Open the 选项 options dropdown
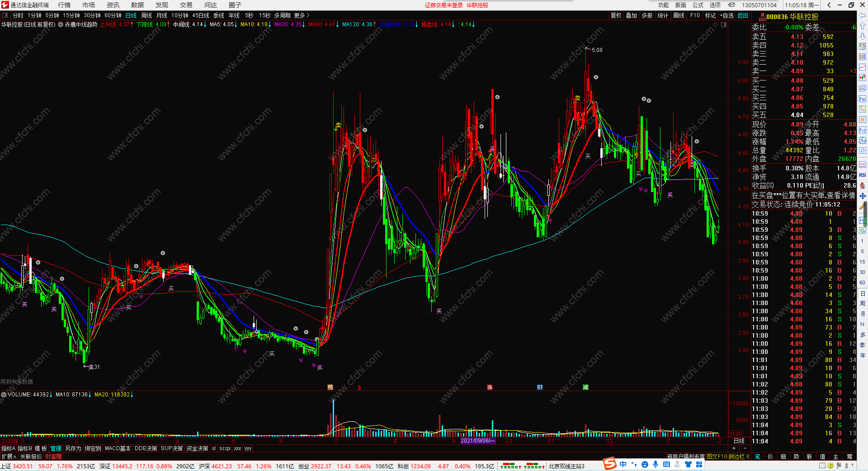Image resolution: width=868 pixels, height=471 pixels. [715, 5]
